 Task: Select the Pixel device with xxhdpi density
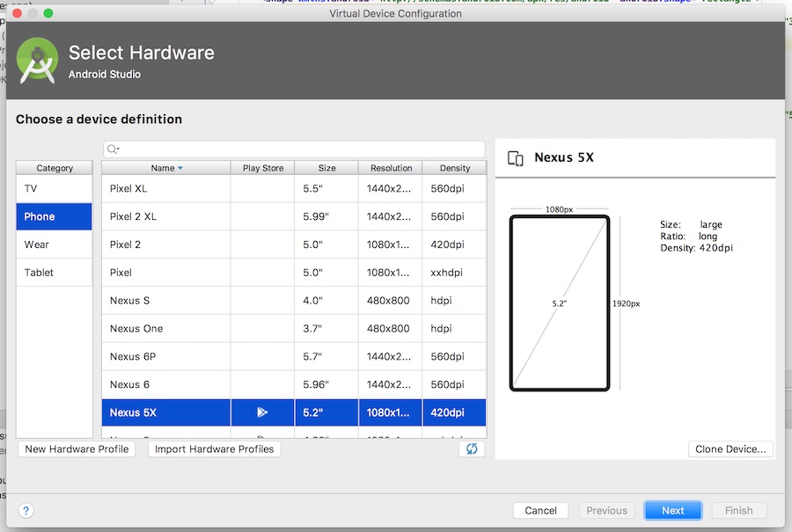coord(294,273)
